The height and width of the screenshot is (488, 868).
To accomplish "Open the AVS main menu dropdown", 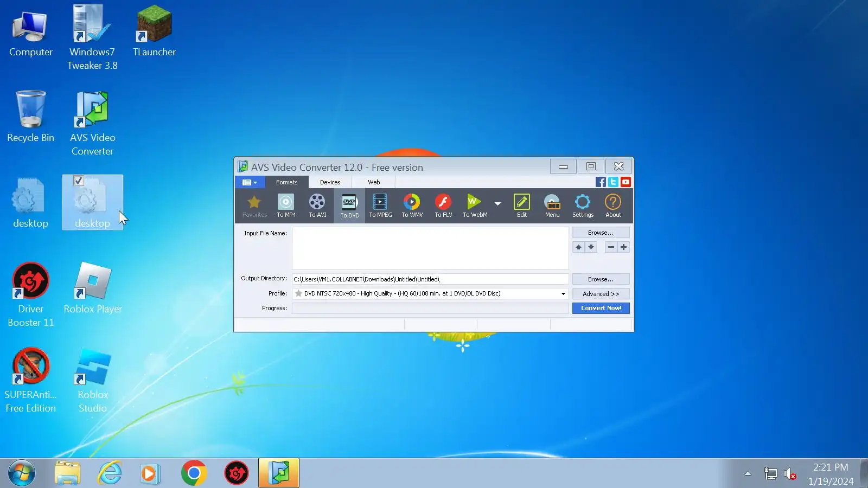I will [250, 182].
